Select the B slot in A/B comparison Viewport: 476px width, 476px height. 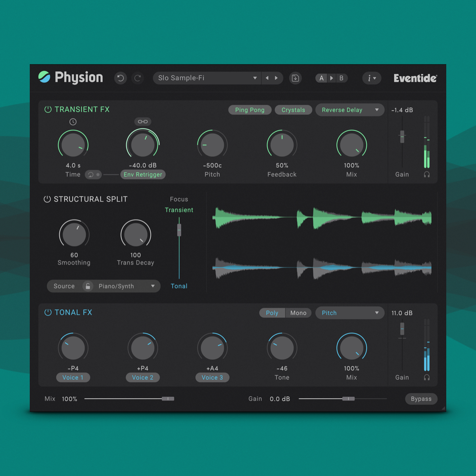tap(342, 78)
